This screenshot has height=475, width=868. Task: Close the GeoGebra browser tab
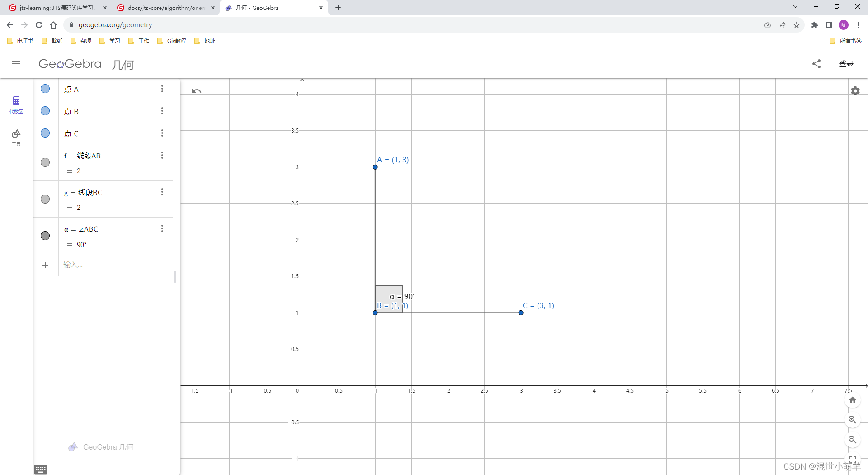click(321, 8)
